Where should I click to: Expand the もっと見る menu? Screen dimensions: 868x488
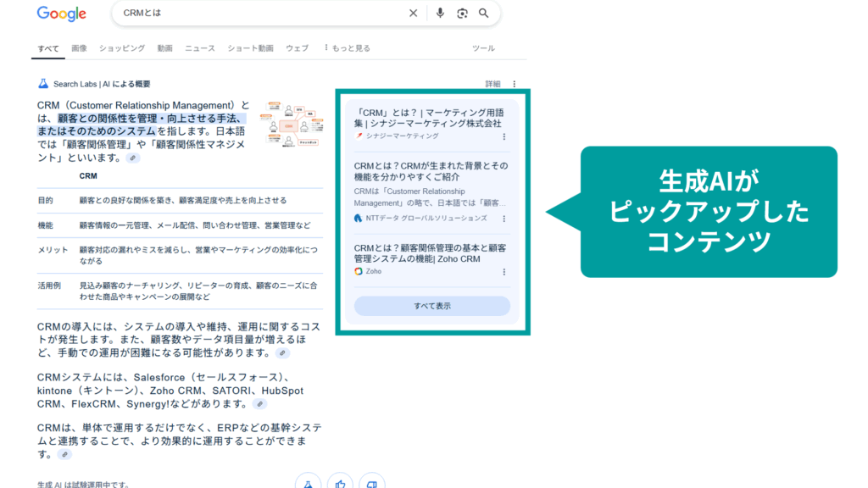click(347, 48)
